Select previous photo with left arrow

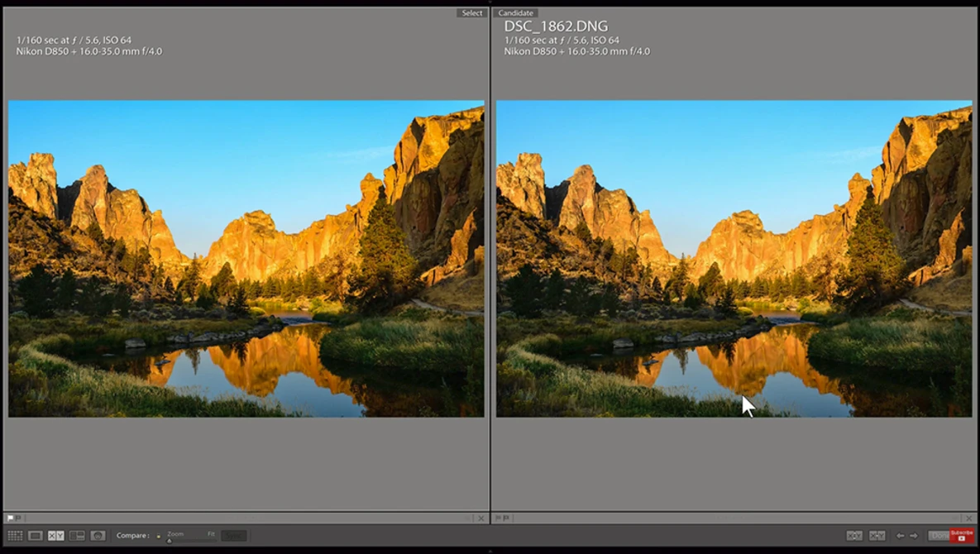[x=900, y=536]
